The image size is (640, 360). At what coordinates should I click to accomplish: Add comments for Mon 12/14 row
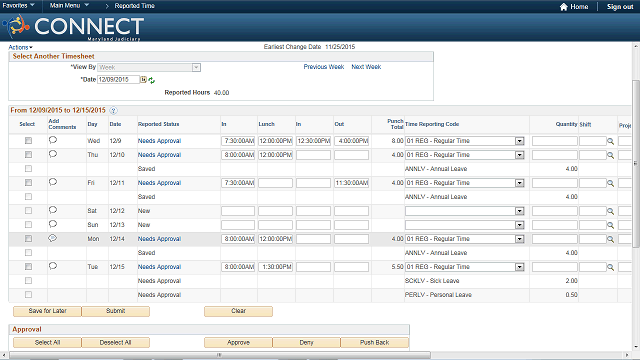point(53,238)
